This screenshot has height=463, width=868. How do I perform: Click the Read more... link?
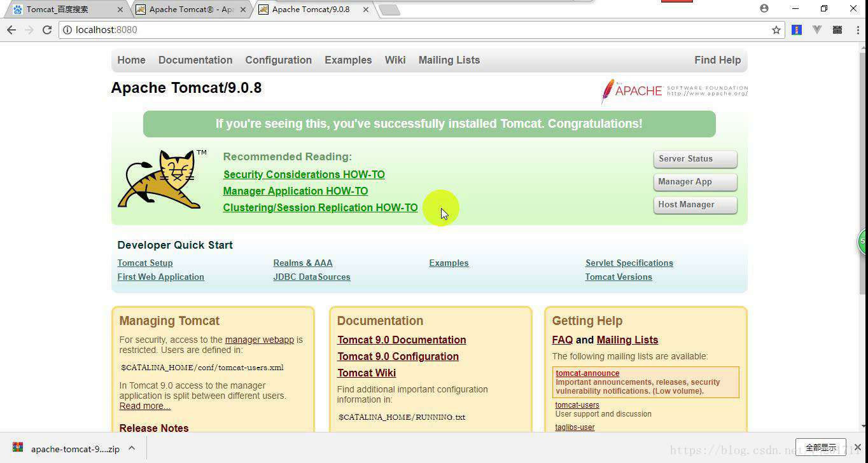(x=145, y=406)
